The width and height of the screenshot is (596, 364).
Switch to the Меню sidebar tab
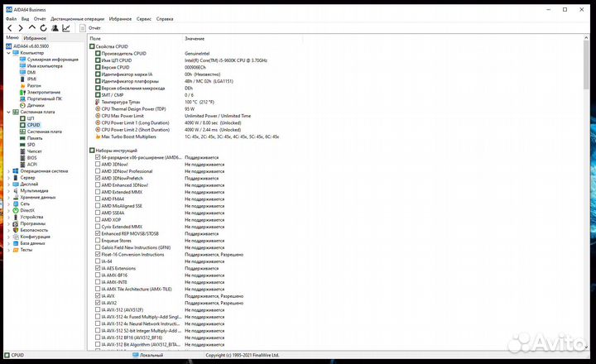pos(12,37)
